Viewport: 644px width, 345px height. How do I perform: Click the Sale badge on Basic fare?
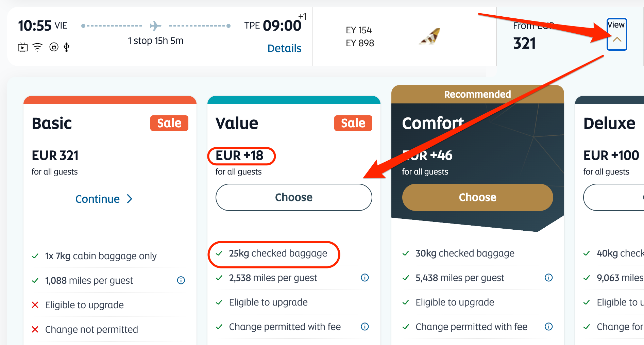(169, 123)
